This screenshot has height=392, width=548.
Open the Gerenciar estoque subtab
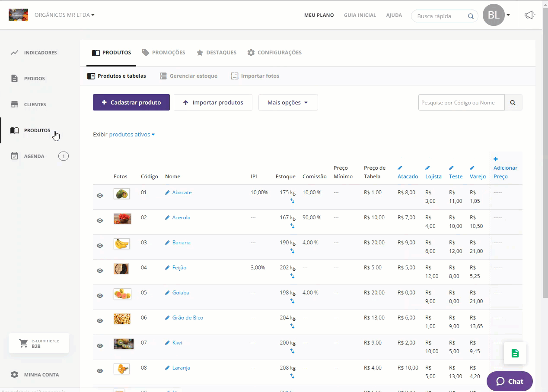pyautogui.click(x=188, y=76)
